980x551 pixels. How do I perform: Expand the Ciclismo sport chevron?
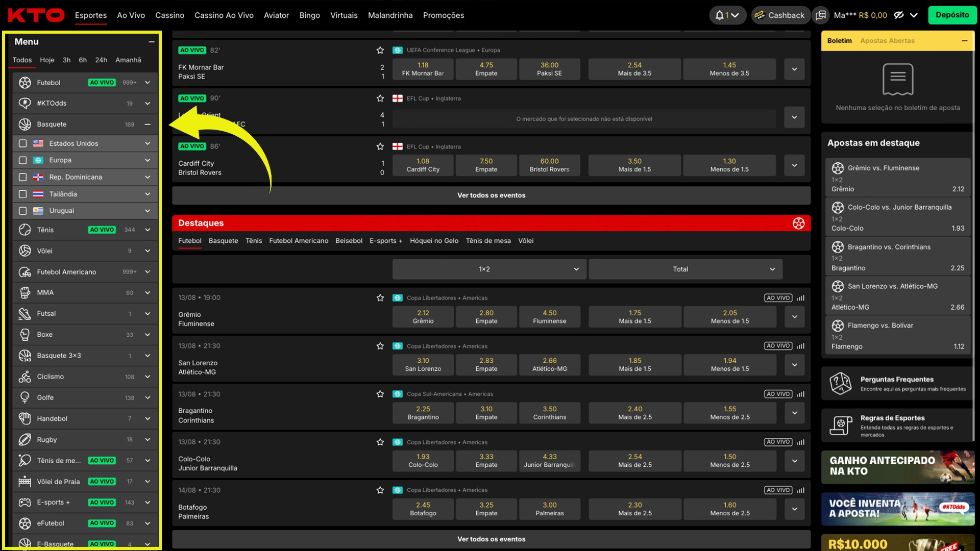point(148,377)
